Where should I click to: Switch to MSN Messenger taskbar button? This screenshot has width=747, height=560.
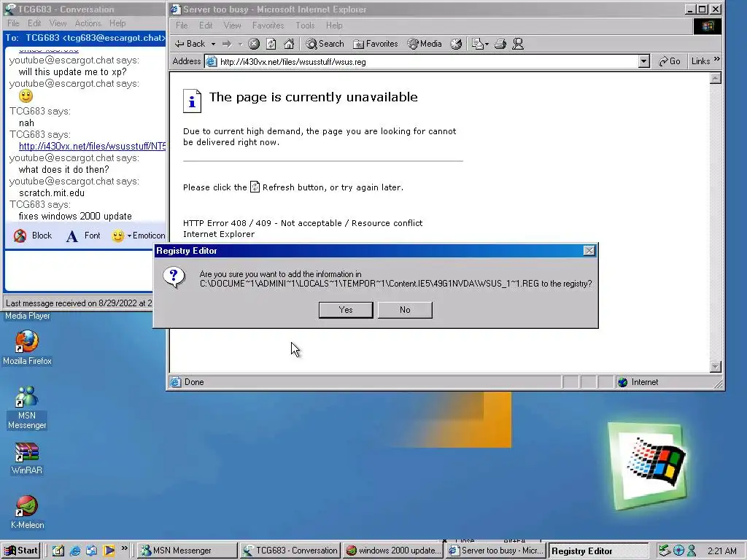tap(187, 551)
